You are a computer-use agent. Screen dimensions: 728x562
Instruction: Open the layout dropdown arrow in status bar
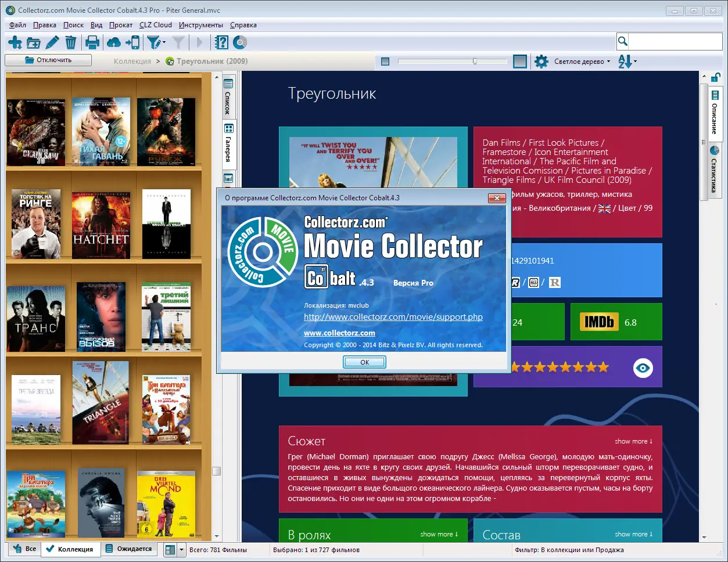click(x=181, y=549)
